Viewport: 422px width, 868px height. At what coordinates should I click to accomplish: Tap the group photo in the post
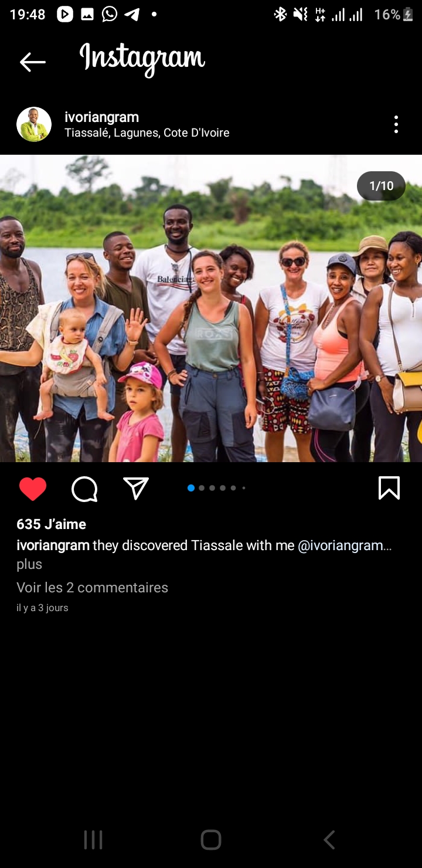(x=211, y=308)
